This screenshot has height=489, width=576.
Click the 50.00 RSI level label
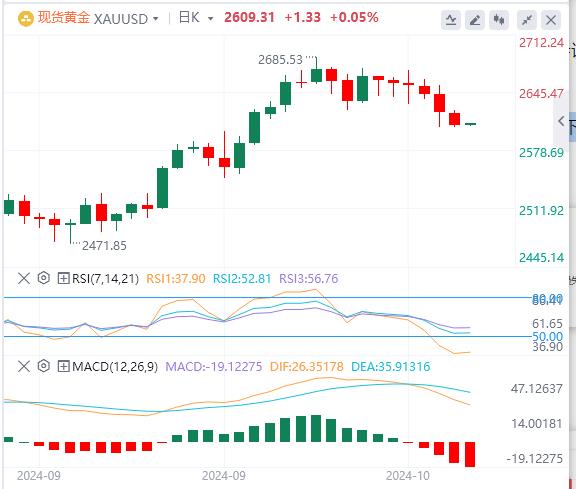tap(547, 336)
